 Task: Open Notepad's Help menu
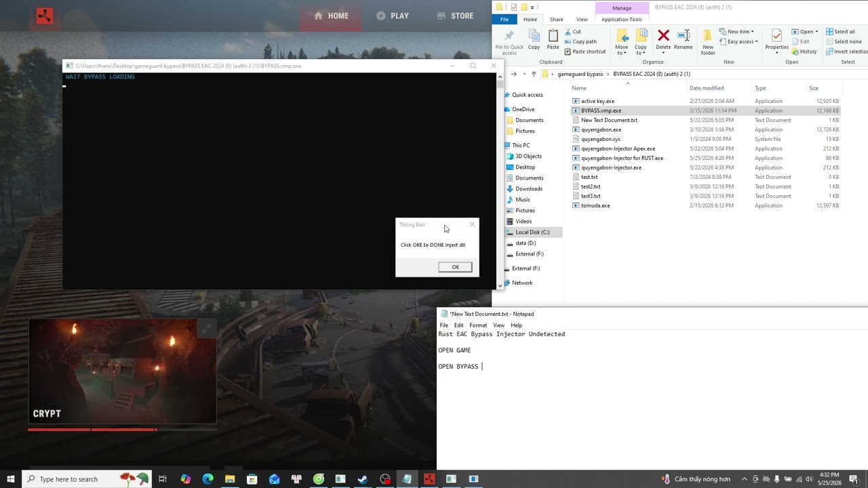(516, 325)
